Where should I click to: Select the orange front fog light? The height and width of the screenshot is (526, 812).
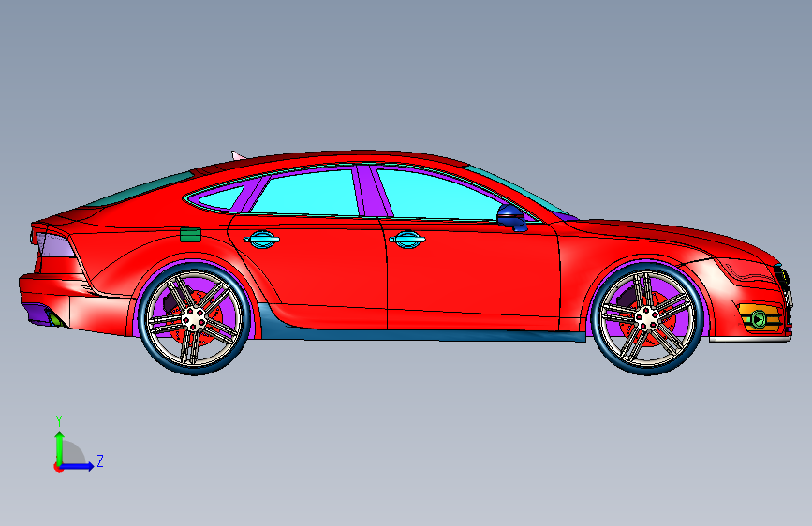click(760, 317)
